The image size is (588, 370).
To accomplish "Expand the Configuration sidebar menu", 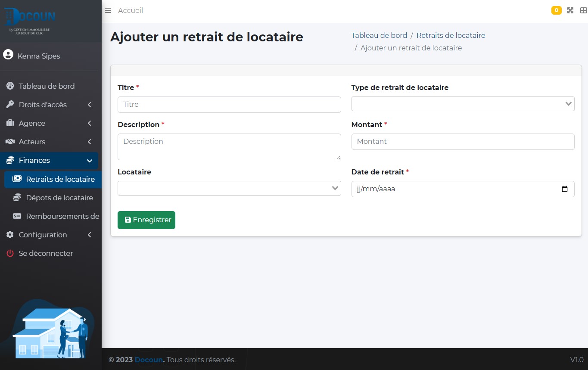I will click(50, 235).
